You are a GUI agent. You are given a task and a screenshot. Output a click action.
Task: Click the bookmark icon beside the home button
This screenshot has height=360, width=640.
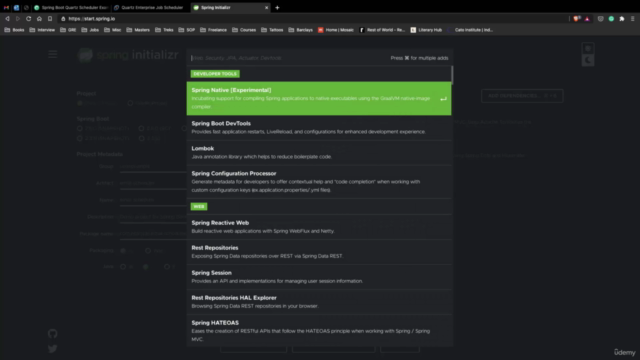click(x=50, y=19)
